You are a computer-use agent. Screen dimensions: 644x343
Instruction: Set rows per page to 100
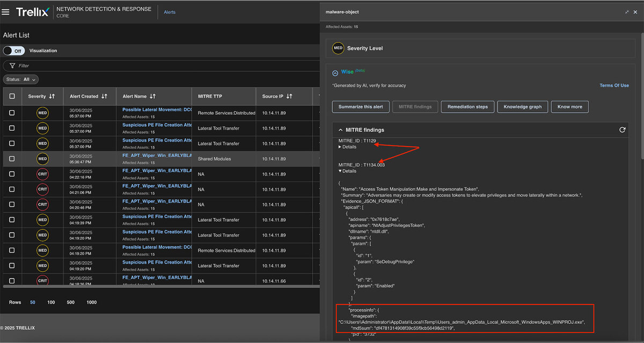point(51,302)
